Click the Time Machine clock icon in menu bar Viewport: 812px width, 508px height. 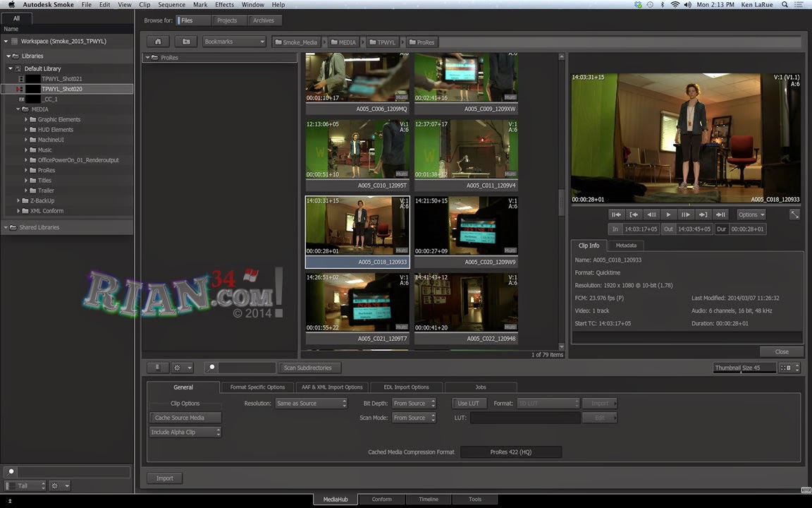click(650, 5)
